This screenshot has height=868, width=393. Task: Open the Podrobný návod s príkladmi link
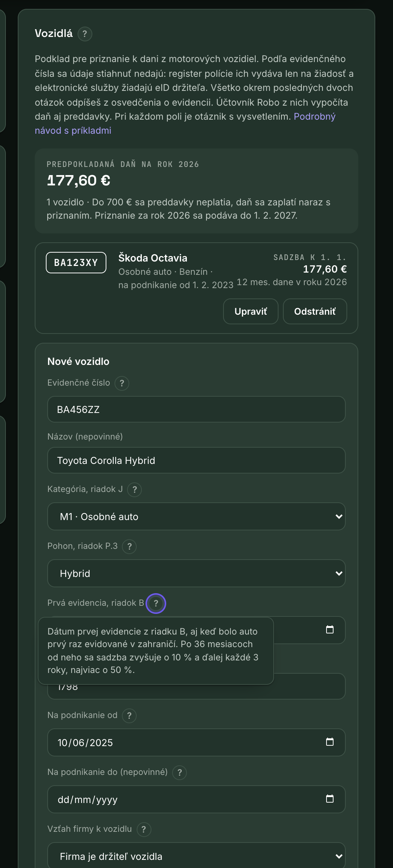tap(185, 124)
